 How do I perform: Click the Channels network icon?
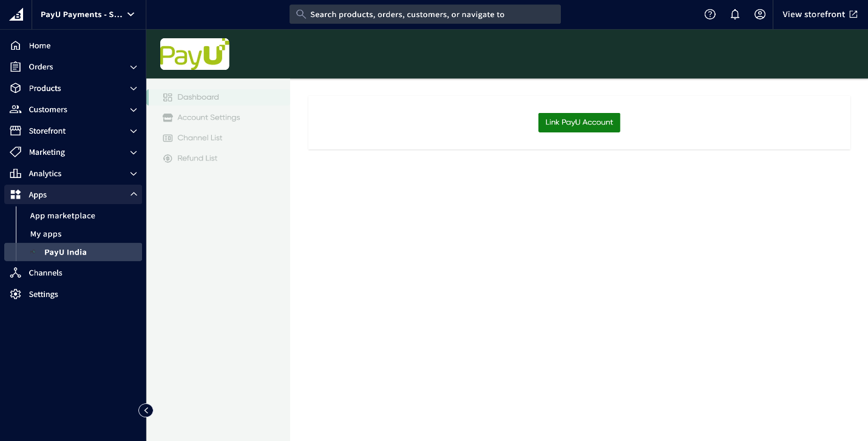(16, 273)
